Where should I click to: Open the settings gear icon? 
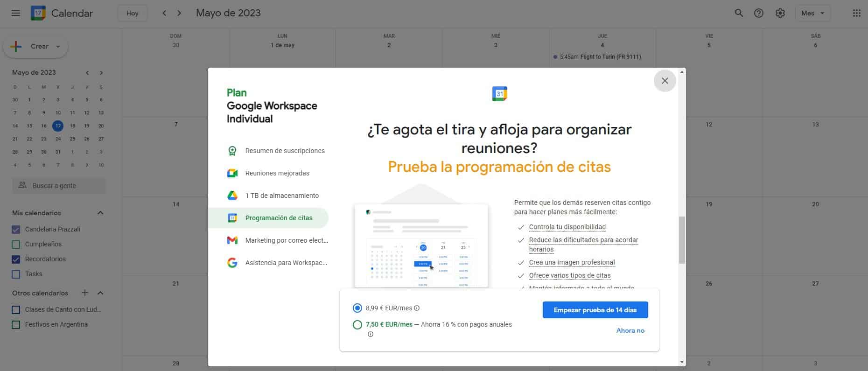[780, 13]
